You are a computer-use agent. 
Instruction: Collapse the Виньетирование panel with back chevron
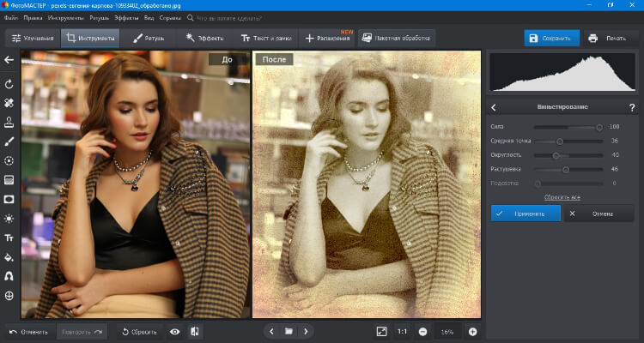(495, 106)
